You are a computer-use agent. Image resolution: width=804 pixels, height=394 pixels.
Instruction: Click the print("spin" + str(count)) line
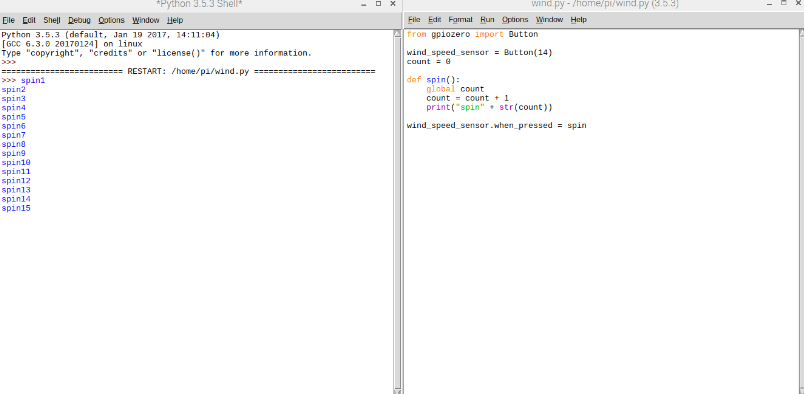[x=489, y=108]
